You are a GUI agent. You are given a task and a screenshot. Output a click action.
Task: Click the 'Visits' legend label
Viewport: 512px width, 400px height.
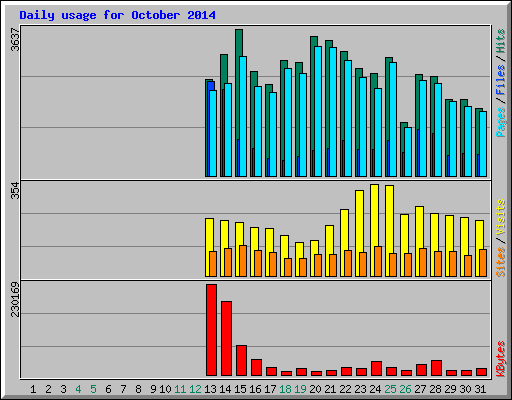point(501,218)
